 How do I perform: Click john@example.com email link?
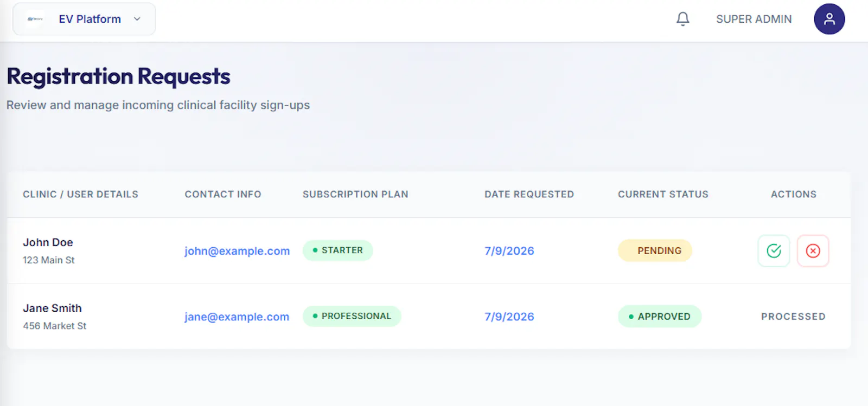[x=237, y=251]
